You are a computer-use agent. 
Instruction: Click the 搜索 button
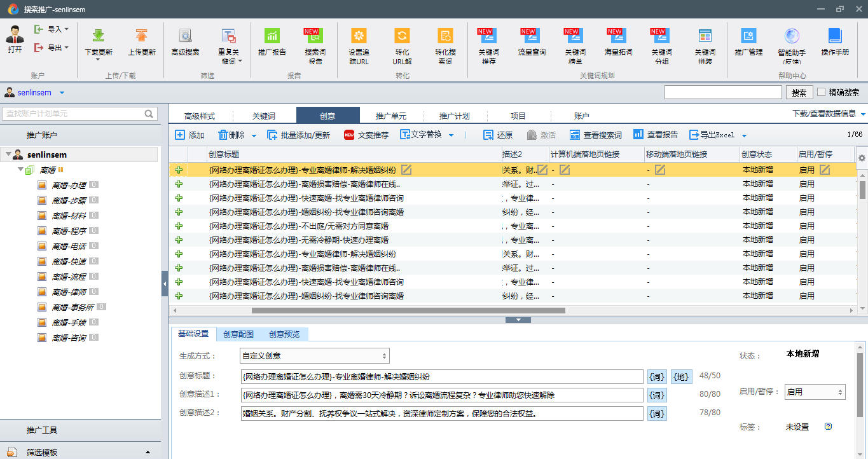click(799, 93)
